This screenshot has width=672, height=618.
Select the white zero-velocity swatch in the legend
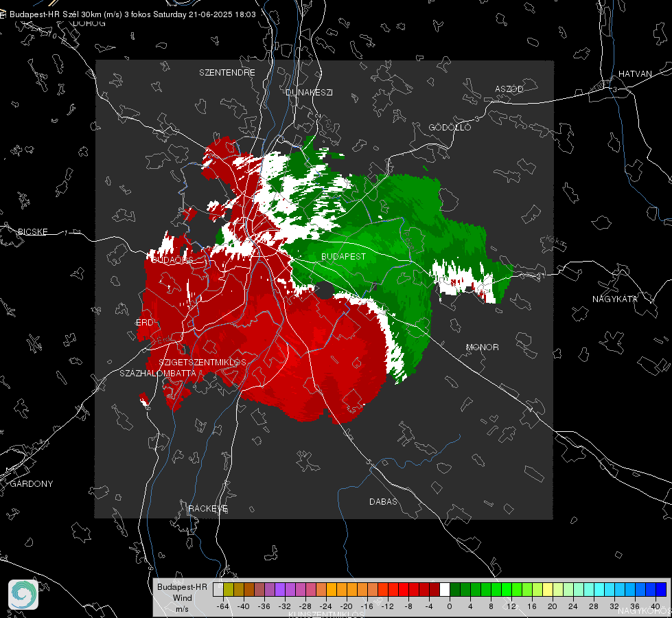[x=445, y=589]
